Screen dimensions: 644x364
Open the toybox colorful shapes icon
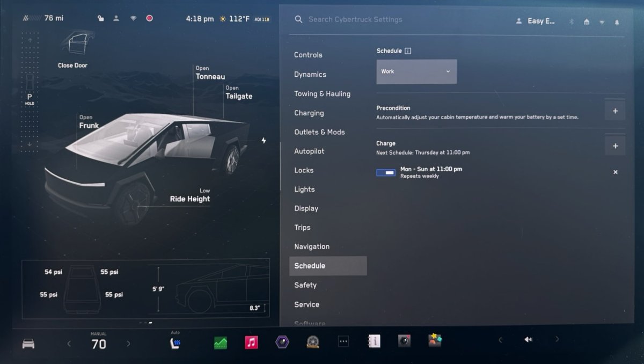click(435, 340)
